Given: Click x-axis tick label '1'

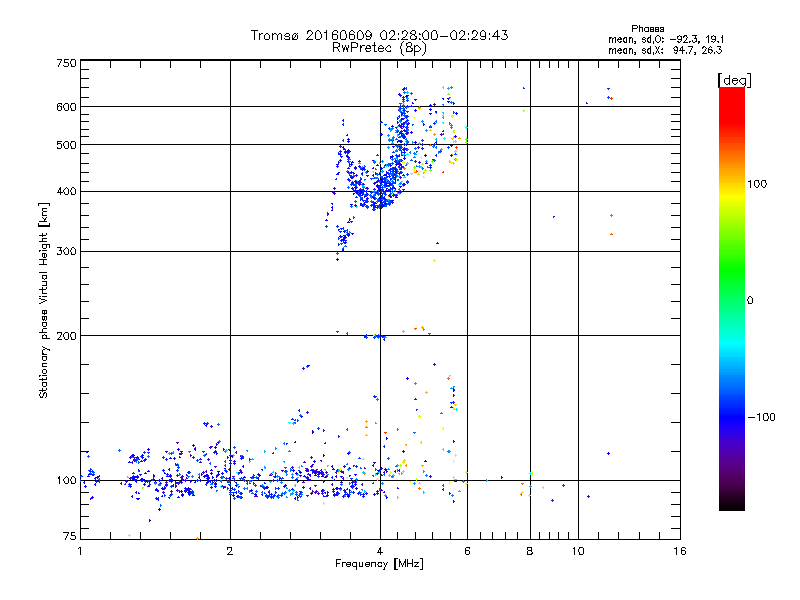Looking at the screenshot, I should coord(80,551).
